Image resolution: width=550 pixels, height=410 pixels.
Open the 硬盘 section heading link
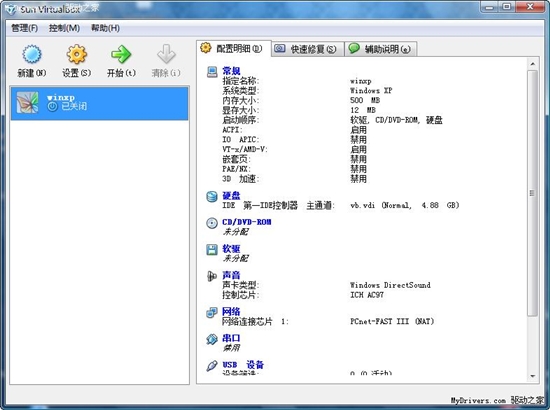click(x=231, y=196)
